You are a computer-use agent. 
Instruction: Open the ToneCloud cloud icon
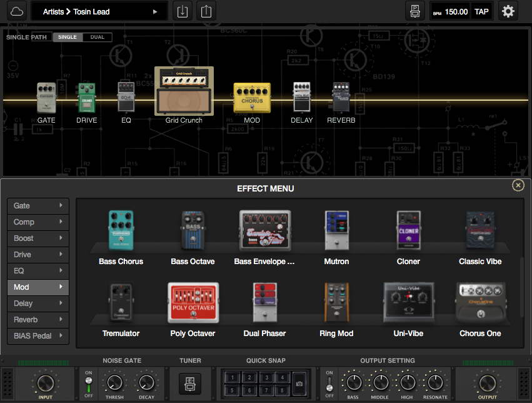pyautogui.click(x=17, y=11)
